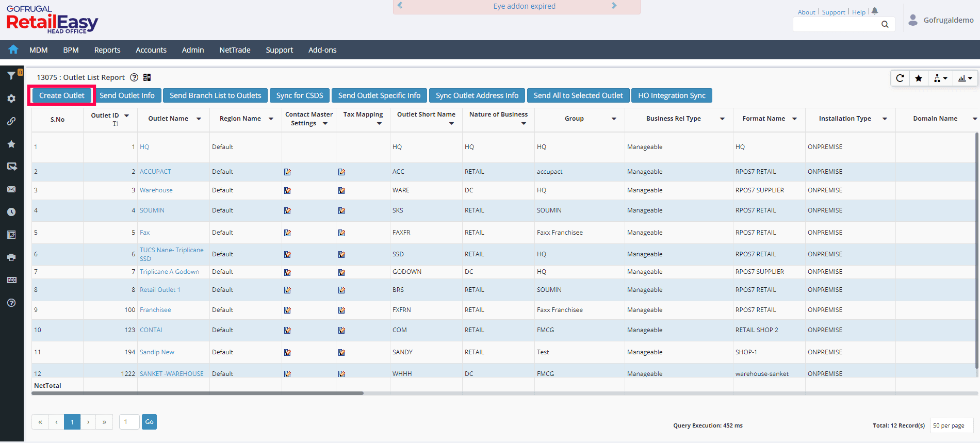Open the filter icon in left sidebar
The height and width of the screenshot is (443, 980).
11,76
